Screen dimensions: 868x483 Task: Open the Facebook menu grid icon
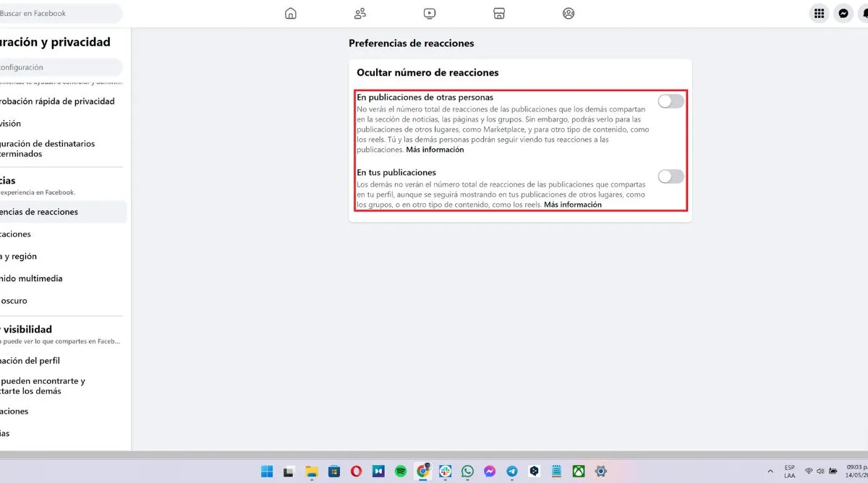click(x=819, y=13)
